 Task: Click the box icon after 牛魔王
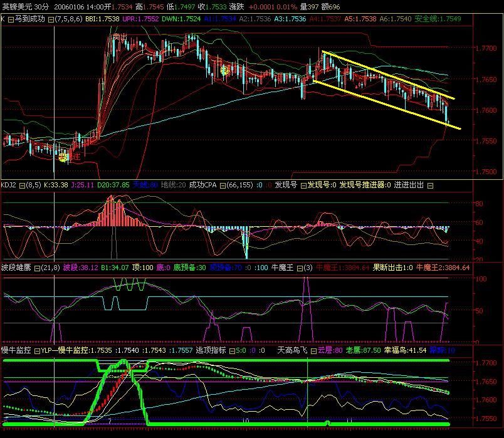click(x=300, y=268)
